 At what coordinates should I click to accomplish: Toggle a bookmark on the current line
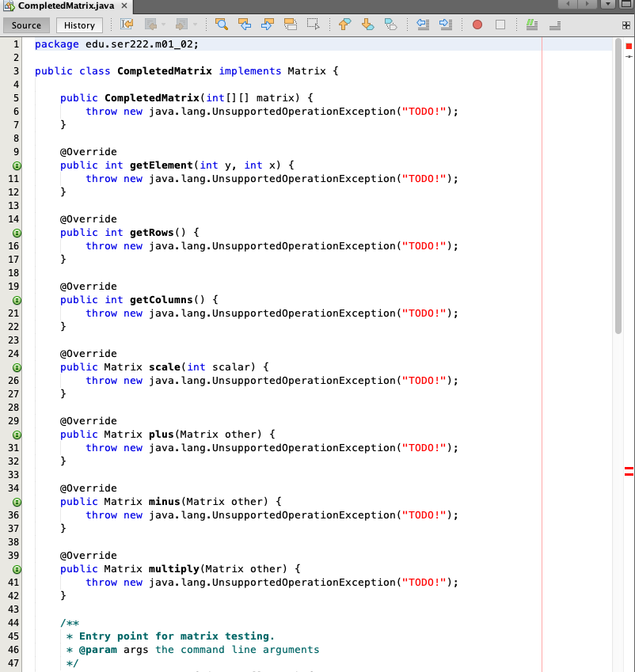click(392, 25)
